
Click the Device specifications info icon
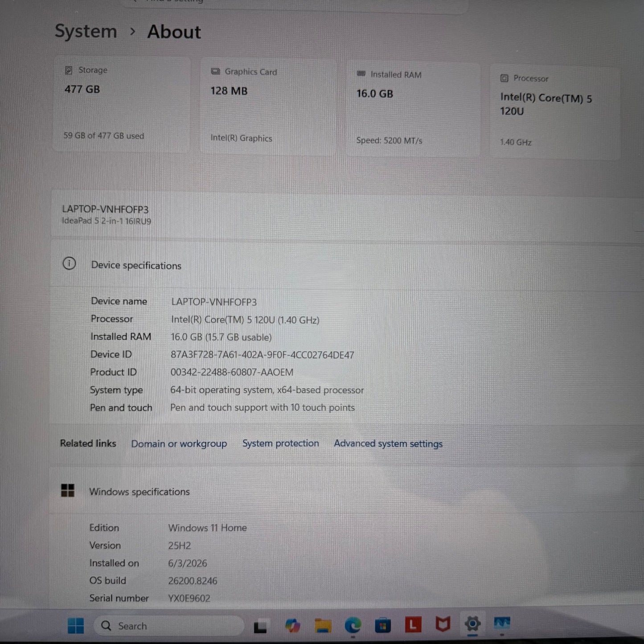click(69, 263)
